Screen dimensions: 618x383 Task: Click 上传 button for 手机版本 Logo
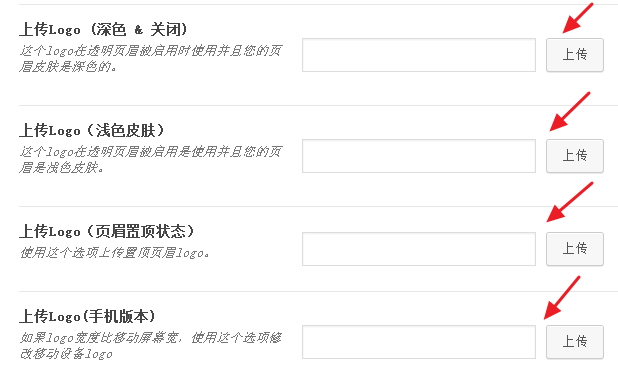pyautogui.click(x=575, y=342)
